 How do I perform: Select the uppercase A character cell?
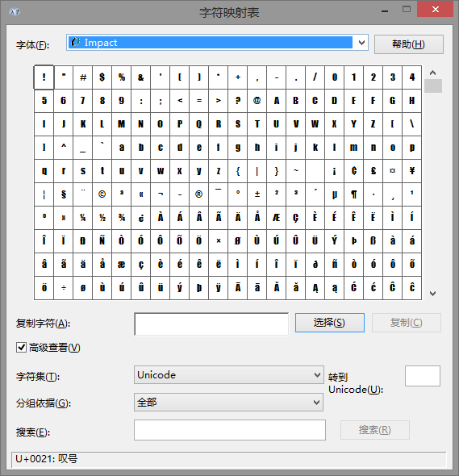(277, 101)
